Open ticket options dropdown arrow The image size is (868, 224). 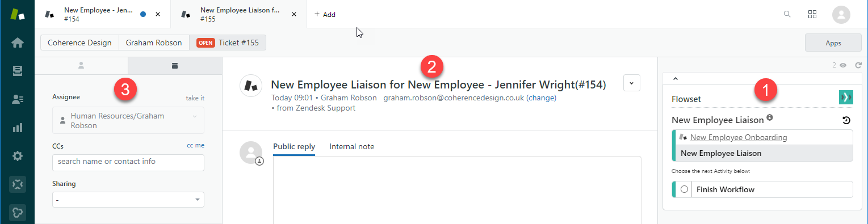(632, 83)
